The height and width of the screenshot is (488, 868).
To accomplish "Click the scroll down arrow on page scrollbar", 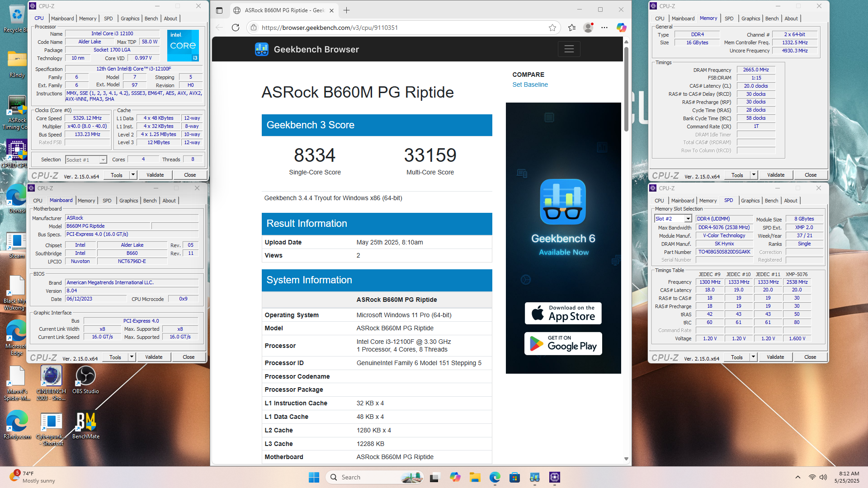I will coord(626,459).
